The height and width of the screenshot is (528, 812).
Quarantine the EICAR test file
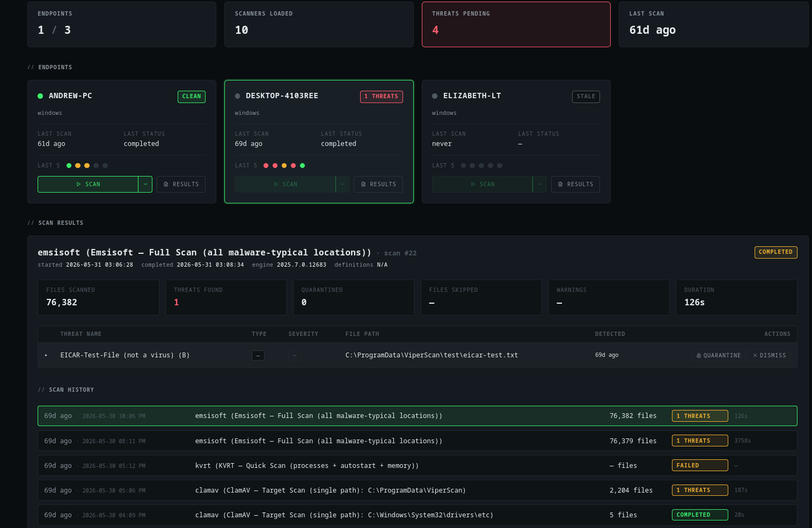tap(718, 355)
